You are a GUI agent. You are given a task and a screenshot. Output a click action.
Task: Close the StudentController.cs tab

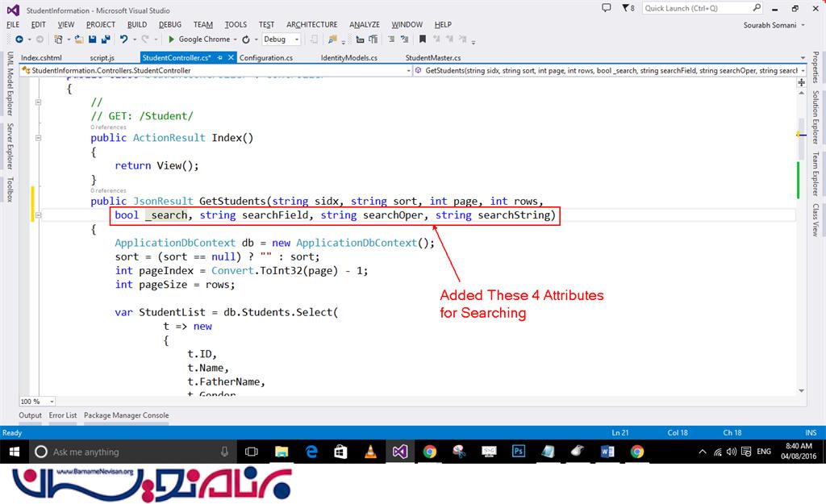[x=231, y=58]
